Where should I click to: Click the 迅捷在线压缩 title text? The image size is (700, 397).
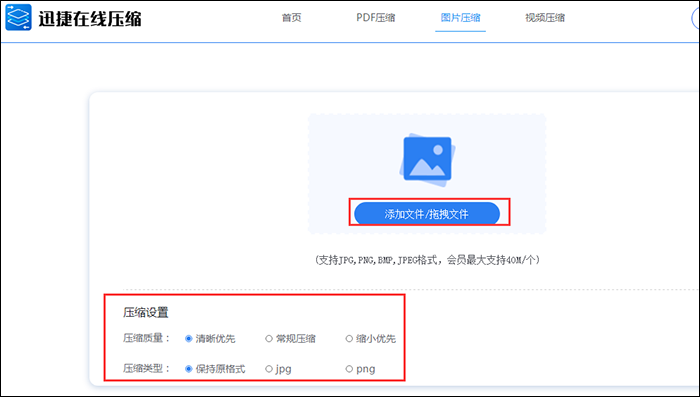coord(90,19)
